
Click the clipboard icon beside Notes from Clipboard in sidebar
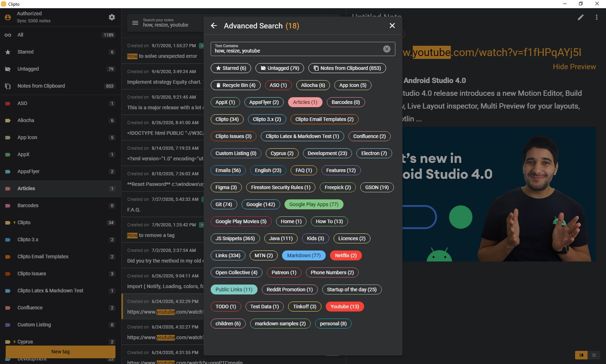[x=8, y=86]
